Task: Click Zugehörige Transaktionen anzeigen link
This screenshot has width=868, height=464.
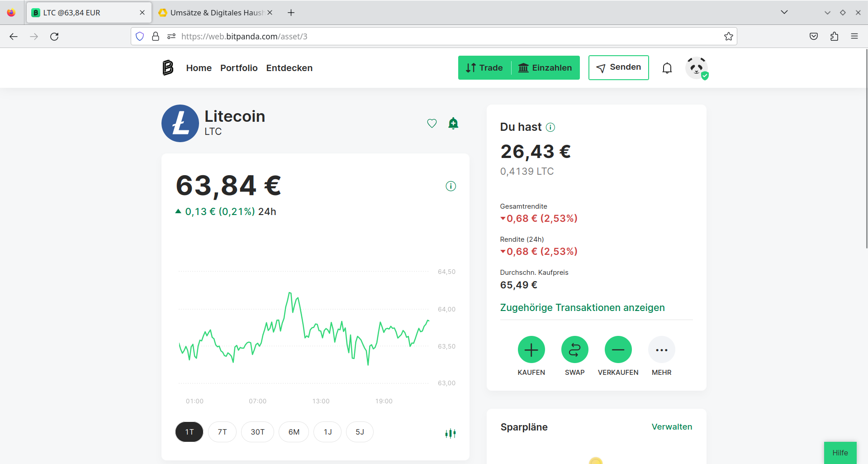Action: coord(582,307)
